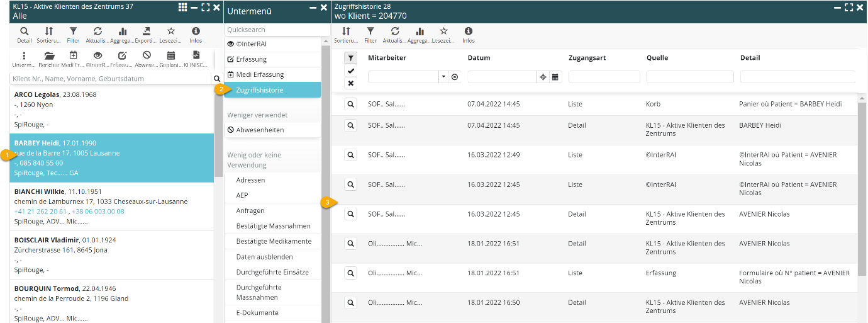Expand the Mitarbeiter filter dropdown arrow
Image resolution: width=868 pixels, height=323 pixels.
coord(443,77)
